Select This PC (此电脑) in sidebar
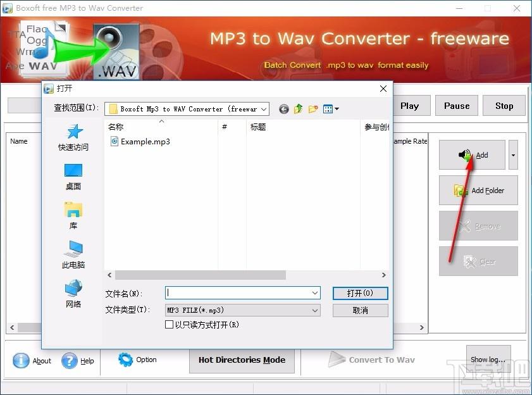532x395 pixels. tap(73, 254)
